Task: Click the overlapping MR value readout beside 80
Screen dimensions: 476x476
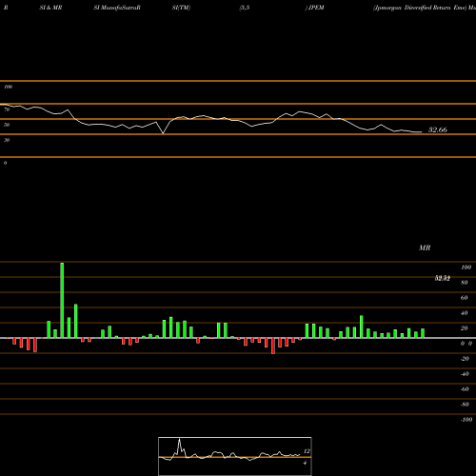Action: coord(443,278)
